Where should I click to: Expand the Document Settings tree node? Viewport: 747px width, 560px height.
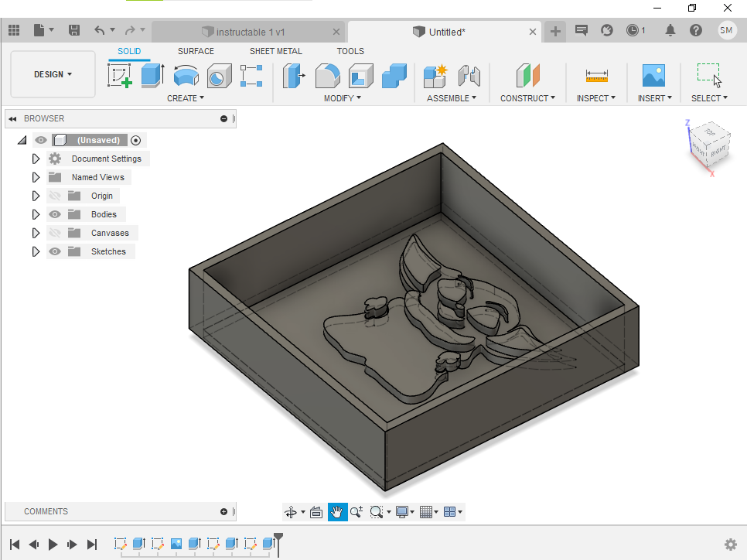(x=36, y=159)
